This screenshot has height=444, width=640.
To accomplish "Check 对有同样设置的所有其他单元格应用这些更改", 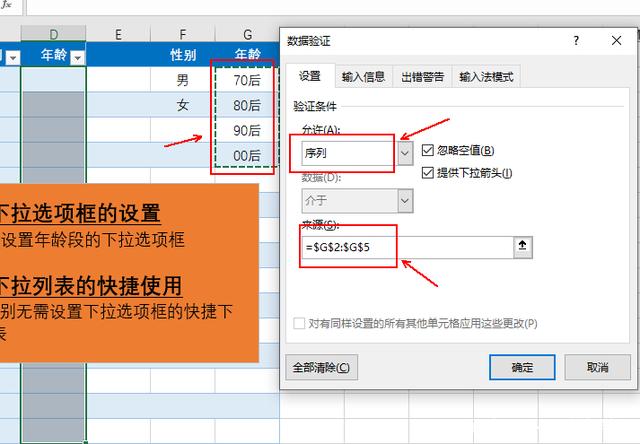I will coord(299,323).
